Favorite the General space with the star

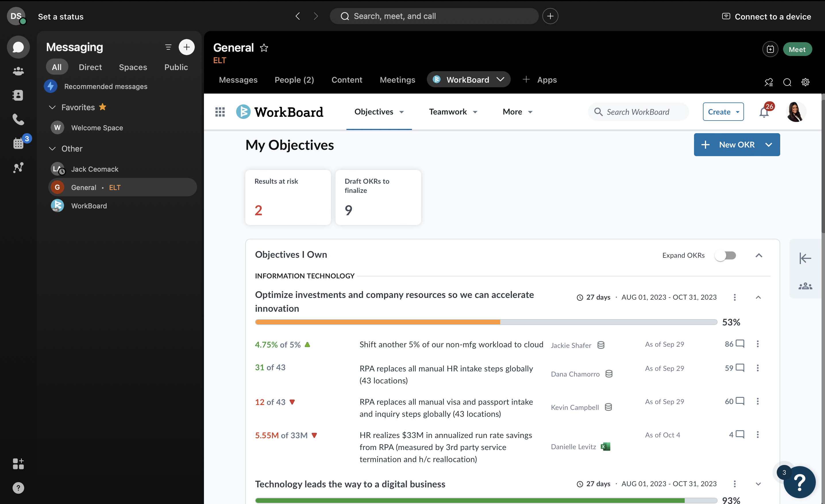tap(264, 48)
